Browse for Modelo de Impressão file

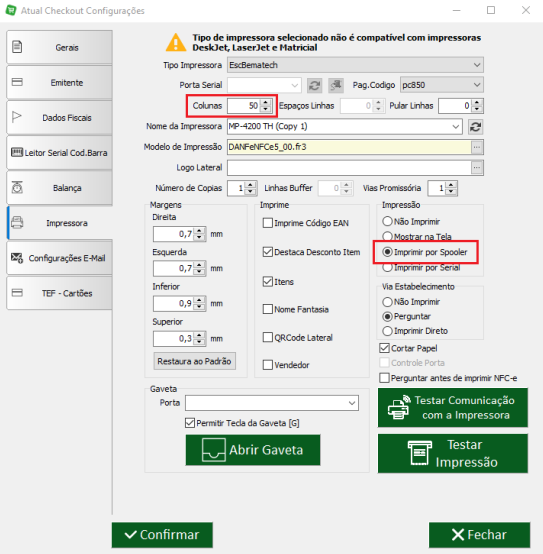pos(477,147)
